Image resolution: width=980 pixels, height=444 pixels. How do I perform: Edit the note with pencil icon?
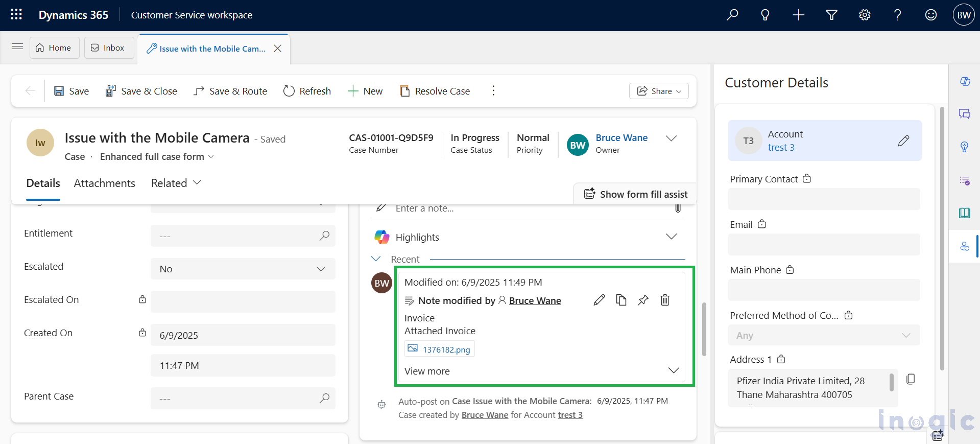[x=599, y=300]
